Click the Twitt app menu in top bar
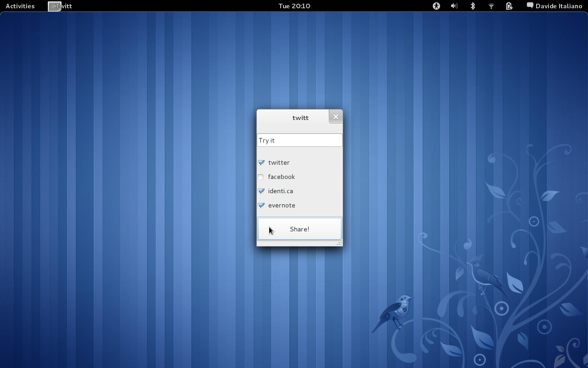The height and width of the screenshot is (368, 588). point(60,6)
